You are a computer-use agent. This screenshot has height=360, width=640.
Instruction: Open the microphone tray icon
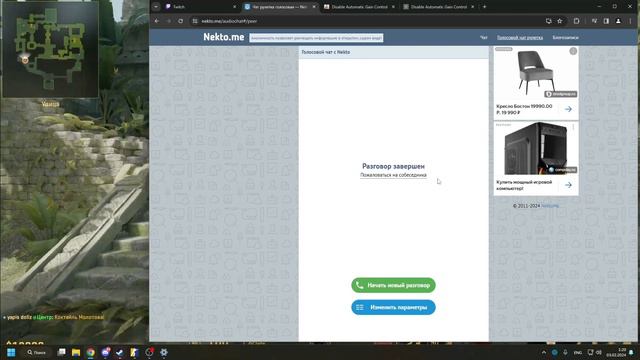tap(565, 352)
